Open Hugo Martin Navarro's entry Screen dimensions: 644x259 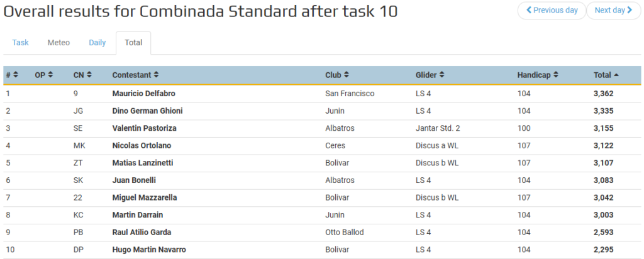click(x=149, y=250)
